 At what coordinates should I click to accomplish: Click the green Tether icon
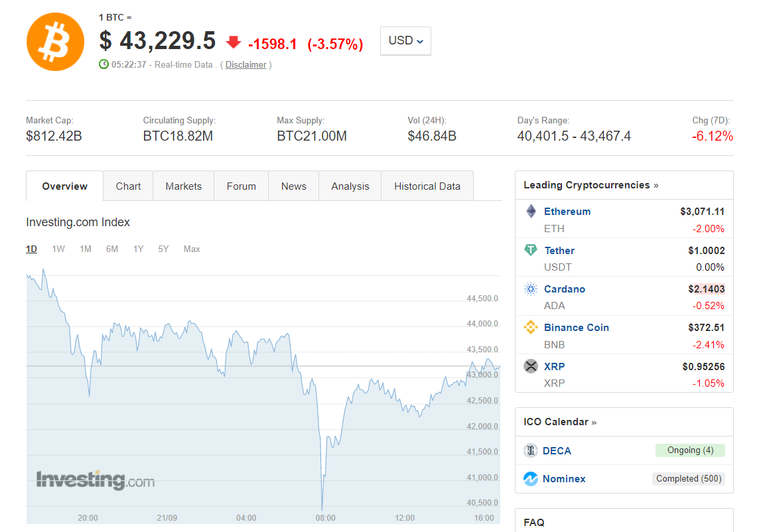coord(531,250)
